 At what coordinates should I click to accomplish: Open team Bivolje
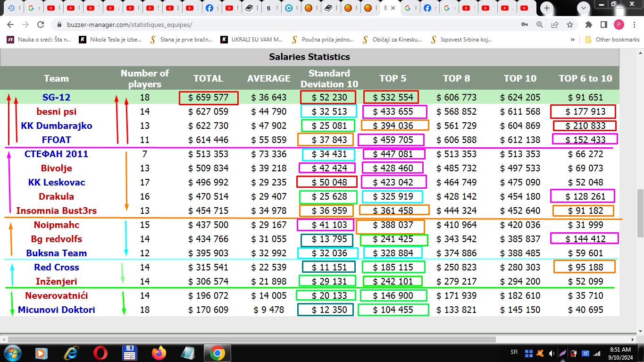click(56, 168)
